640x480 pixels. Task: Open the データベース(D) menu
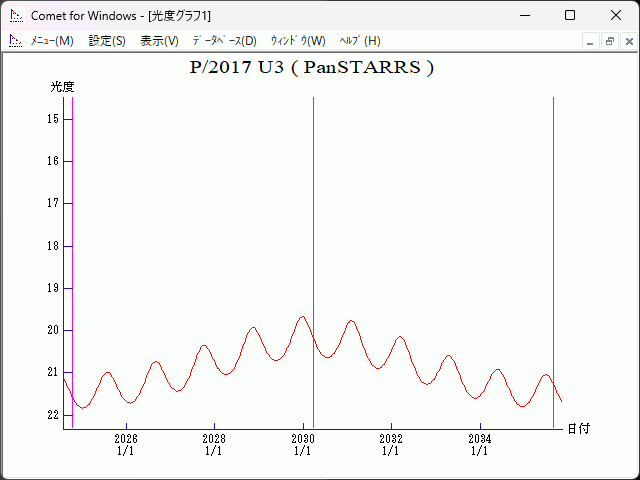224,41
